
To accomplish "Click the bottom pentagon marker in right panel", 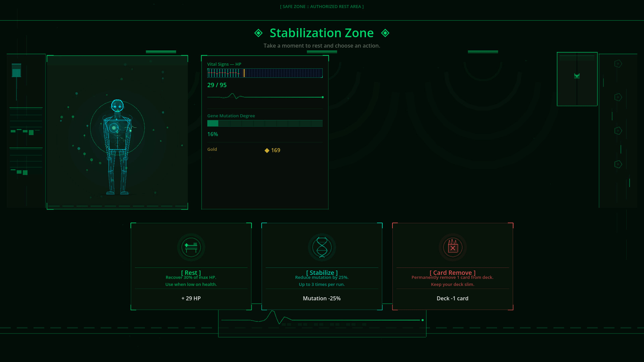I will click(618, 164).
